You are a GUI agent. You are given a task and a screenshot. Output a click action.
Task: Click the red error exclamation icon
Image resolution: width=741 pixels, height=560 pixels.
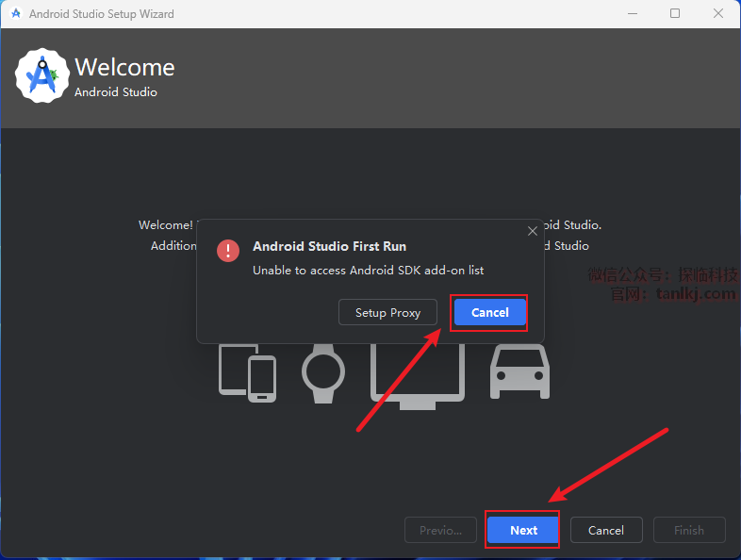(x=228, y=250)
